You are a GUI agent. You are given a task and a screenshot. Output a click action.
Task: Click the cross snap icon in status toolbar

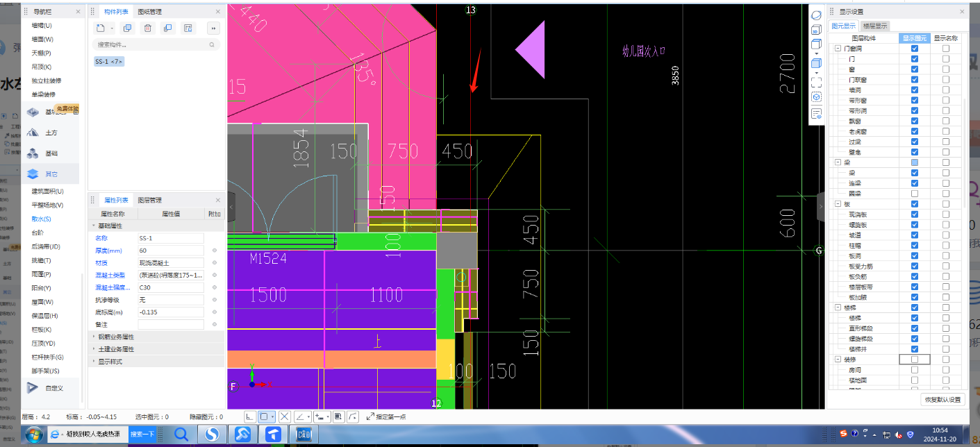point(284,416)
